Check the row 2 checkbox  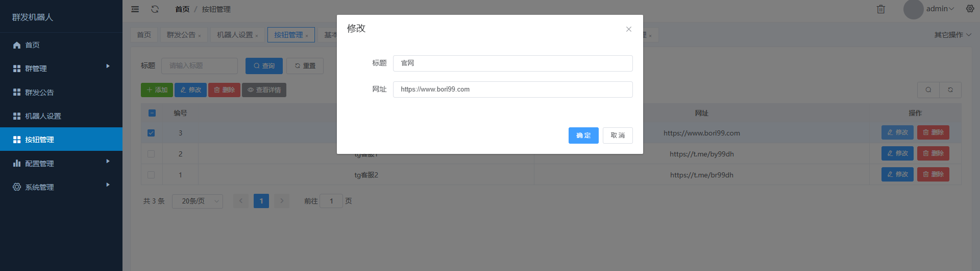(151, 154)
